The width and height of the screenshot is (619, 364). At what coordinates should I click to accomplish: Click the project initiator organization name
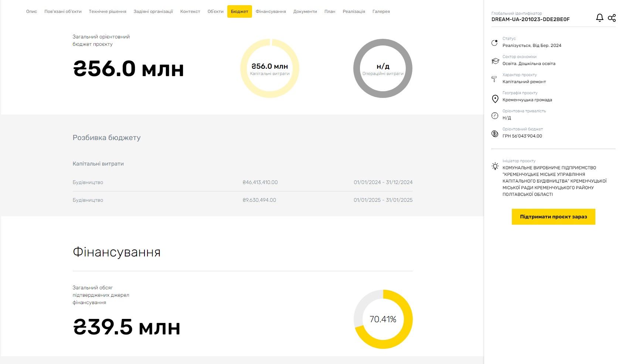point(554,181)
